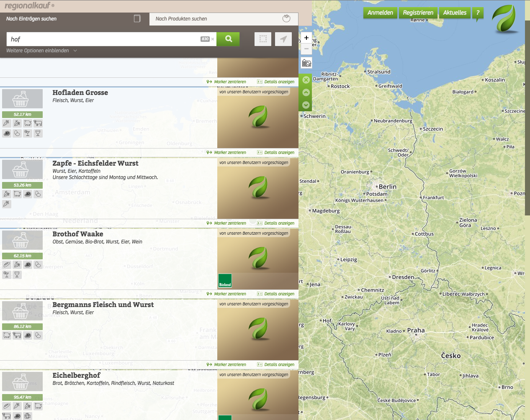Click the green chevron-down circle button
This screenshot has height=420, width=530.
tap(306, 105)
